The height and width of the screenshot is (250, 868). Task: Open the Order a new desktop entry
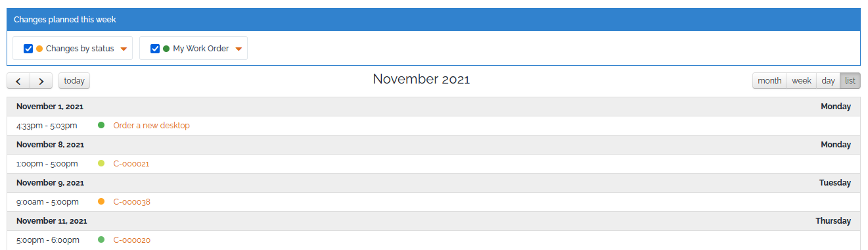152,125
